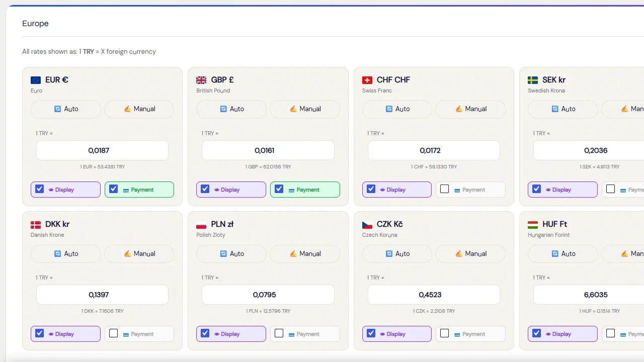Uncheck Display for SEK
644x362 pixels.
tap(536, 189)
